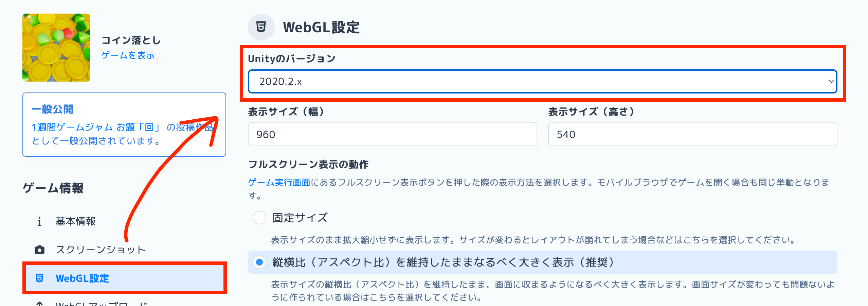Select the 固定サイズ radio button
The height and width of the screenshot is (306, 868).
click(259, 218)
